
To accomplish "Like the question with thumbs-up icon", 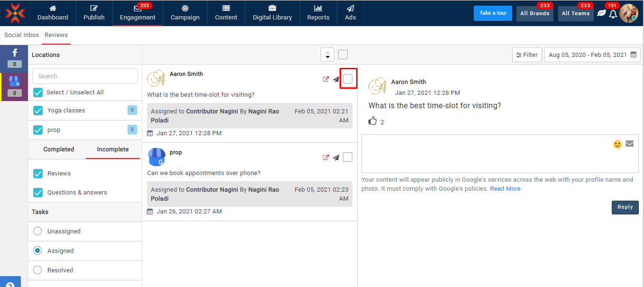I will 373,121.
